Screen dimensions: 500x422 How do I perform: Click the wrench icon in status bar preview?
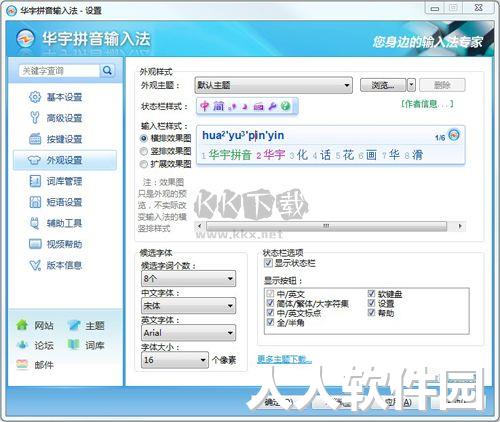tap(272, 106)
